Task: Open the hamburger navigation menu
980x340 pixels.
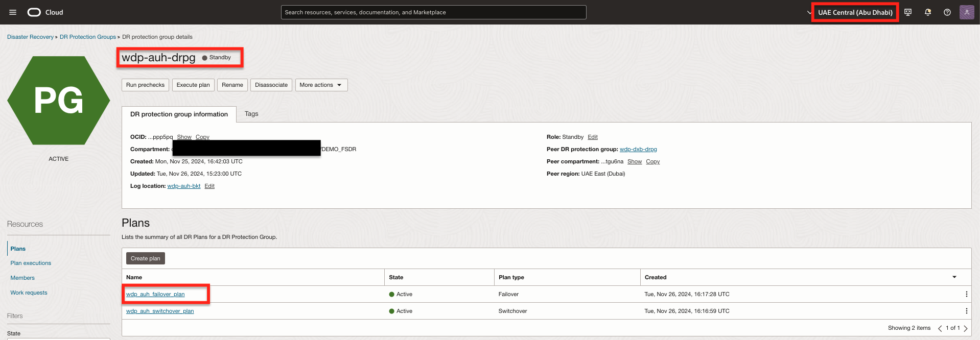Action: pyautogui.click(x=13, y=12)
